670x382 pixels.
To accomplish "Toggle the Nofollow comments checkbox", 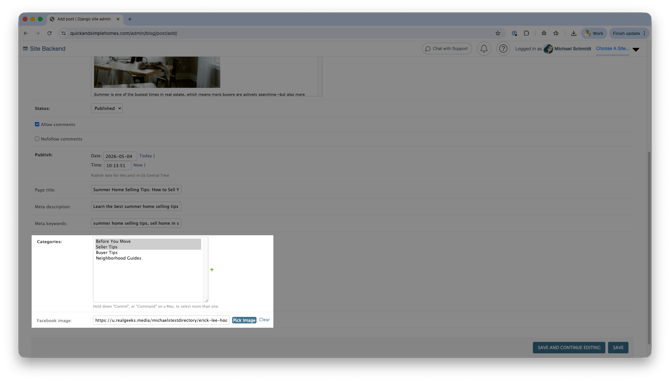I will [37, 139].
